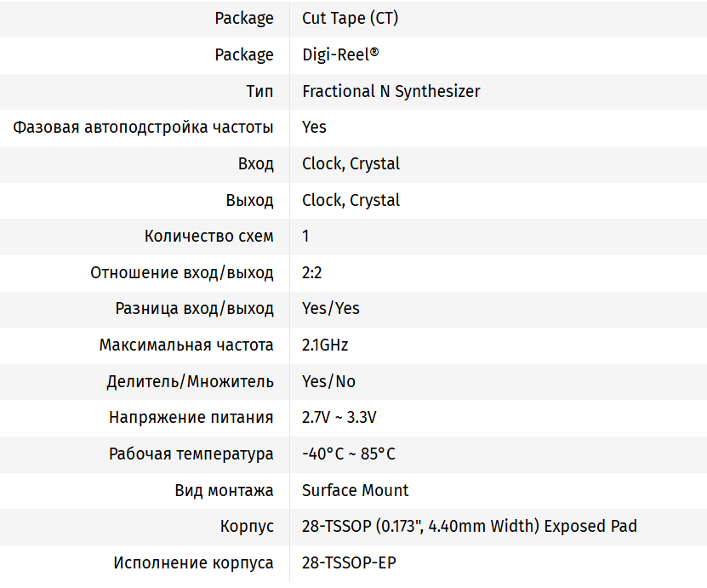Click the "Cut Tape (CT)" package value
The image size is (707, 588).
[x=350, y=18]
